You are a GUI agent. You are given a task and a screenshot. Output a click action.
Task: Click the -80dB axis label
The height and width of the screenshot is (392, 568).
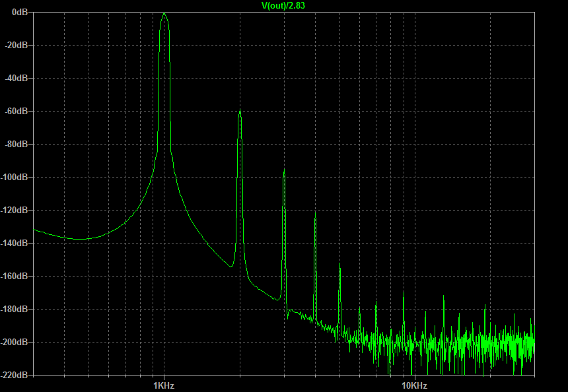coord(17,144)
